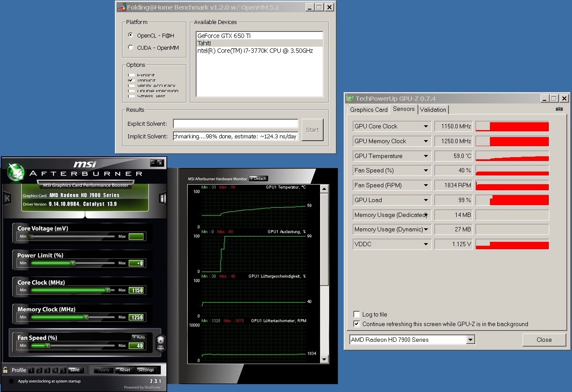
Task: Select CUDA - OpenMM platform radio button
Action: (131, 48)
